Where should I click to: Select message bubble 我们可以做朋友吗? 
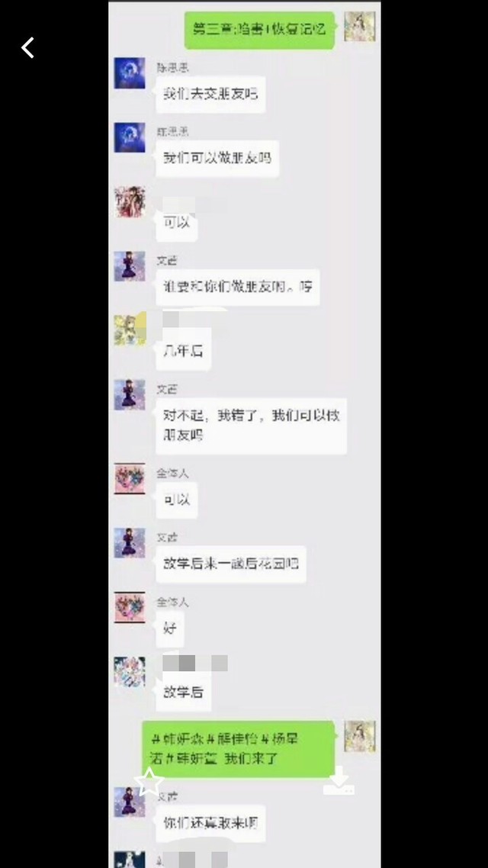(217, 159)
